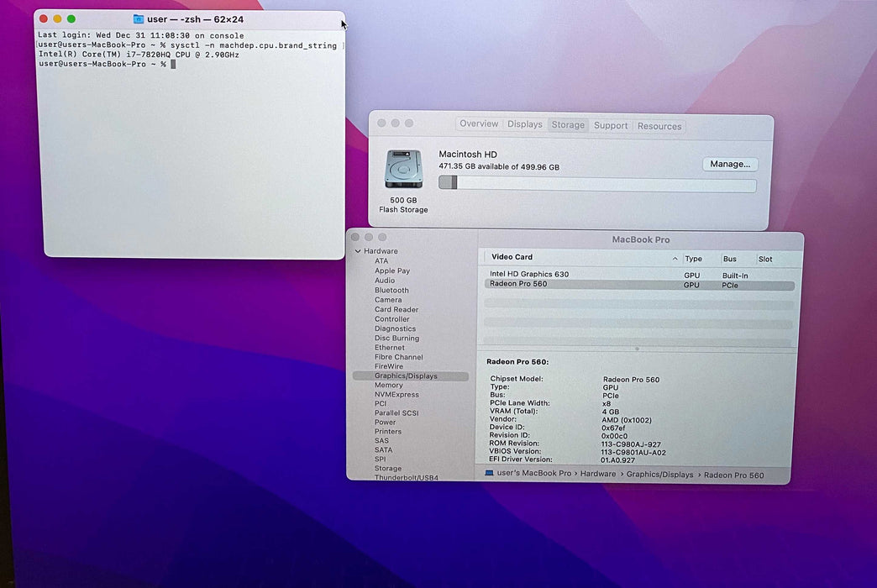Click the Manage... storage button
The width and height of the screenshot is (877, 588).
(x=730, y=164)
